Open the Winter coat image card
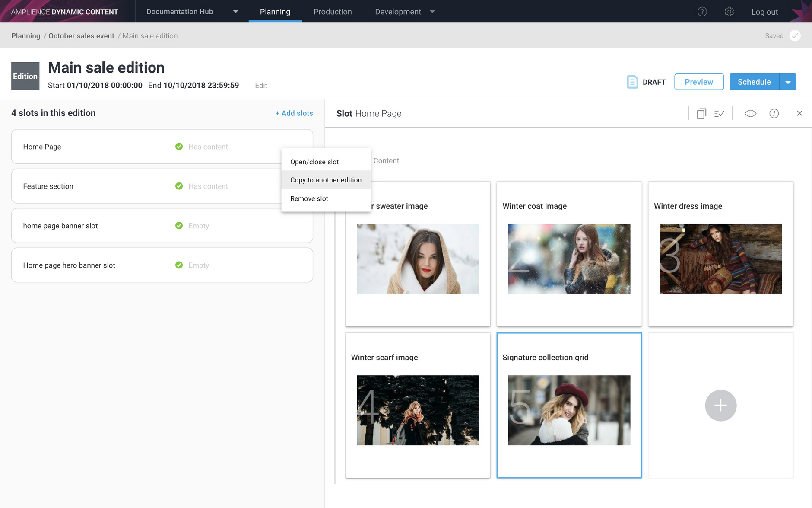This screenshot has width=812, height=508. (x=569, y=254)
